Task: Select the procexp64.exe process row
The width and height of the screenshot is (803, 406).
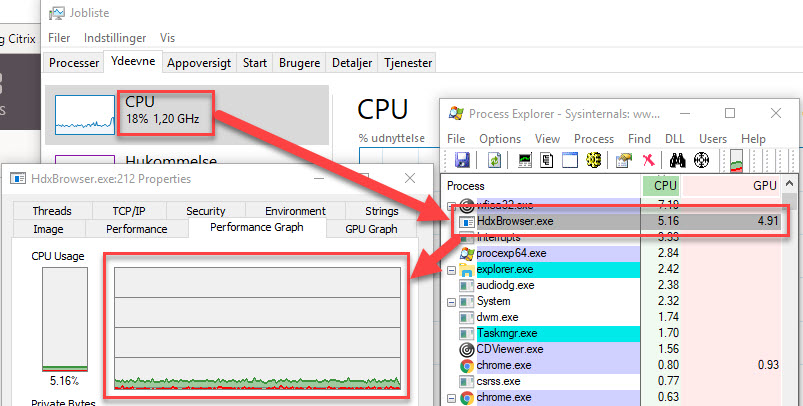Action: 612,253
